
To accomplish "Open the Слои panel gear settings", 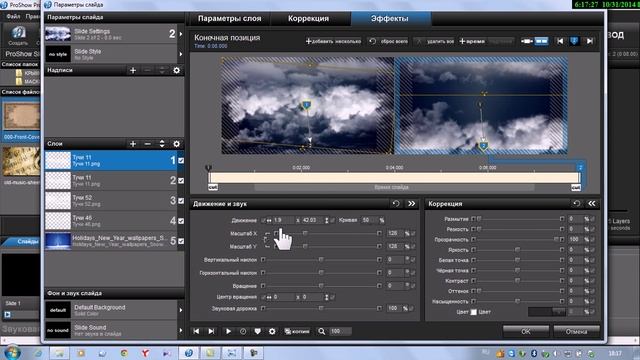I will tap(176, 144).
